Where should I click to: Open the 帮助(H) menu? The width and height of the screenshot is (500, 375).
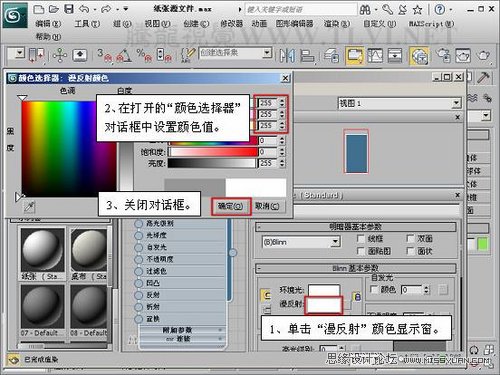(48, 37)
